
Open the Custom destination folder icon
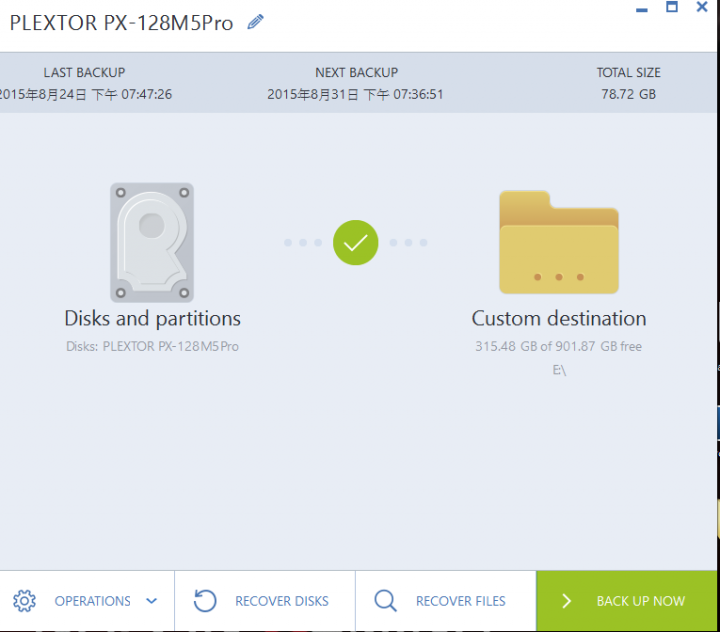559,242
